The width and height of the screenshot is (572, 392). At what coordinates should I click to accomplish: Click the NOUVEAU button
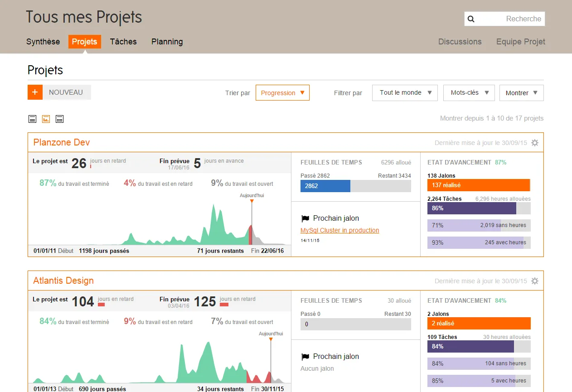(x=67, y=92)
